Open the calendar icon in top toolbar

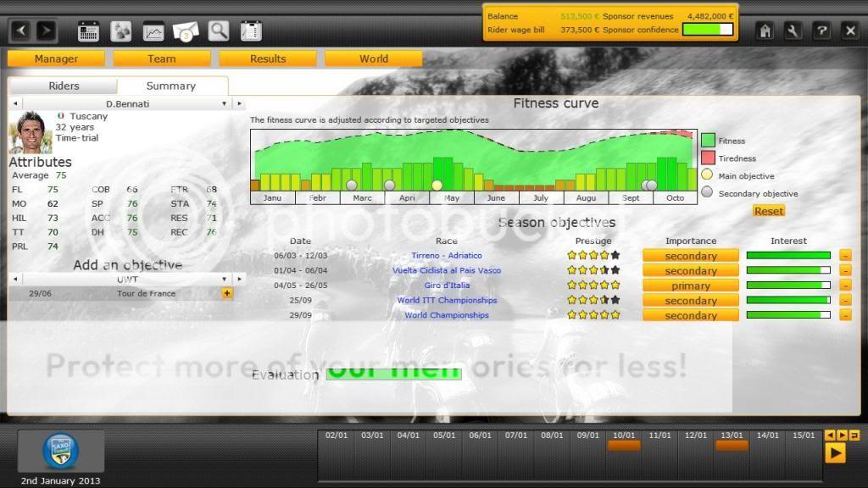(89, 31)
